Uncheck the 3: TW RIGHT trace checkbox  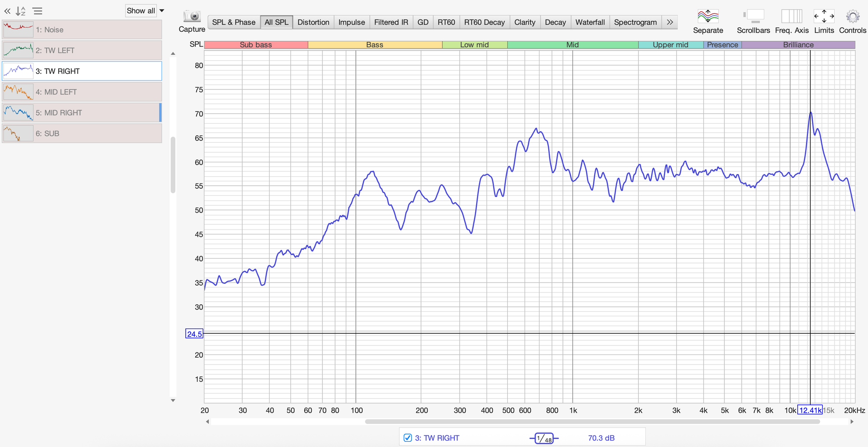pos(408,437)
